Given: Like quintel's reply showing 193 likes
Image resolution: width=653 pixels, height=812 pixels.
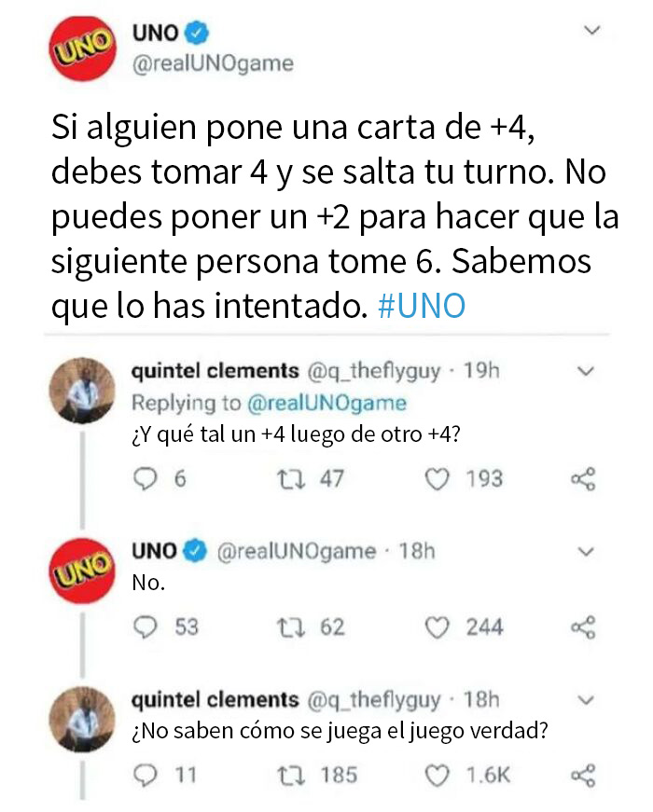Looking at the screenshot, I should (435, 478).
